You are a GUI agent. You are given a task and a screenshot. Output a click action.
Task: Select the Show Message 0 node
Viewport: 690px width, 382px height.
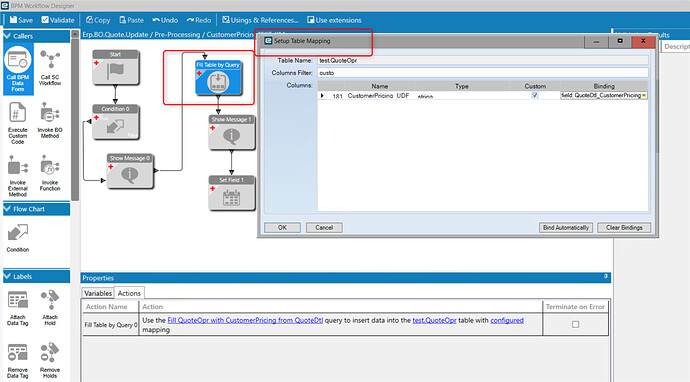130,171
